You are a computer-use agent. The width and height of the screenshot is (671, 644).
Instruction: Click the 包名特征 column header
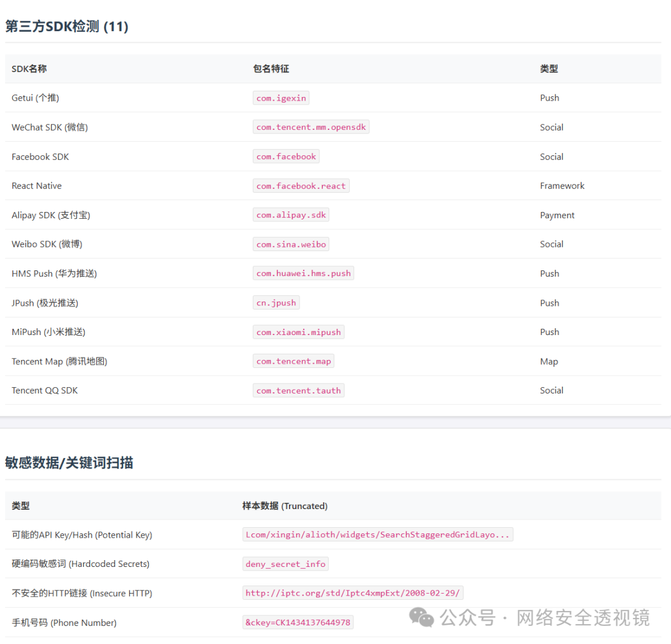click(x=271, y=69)
